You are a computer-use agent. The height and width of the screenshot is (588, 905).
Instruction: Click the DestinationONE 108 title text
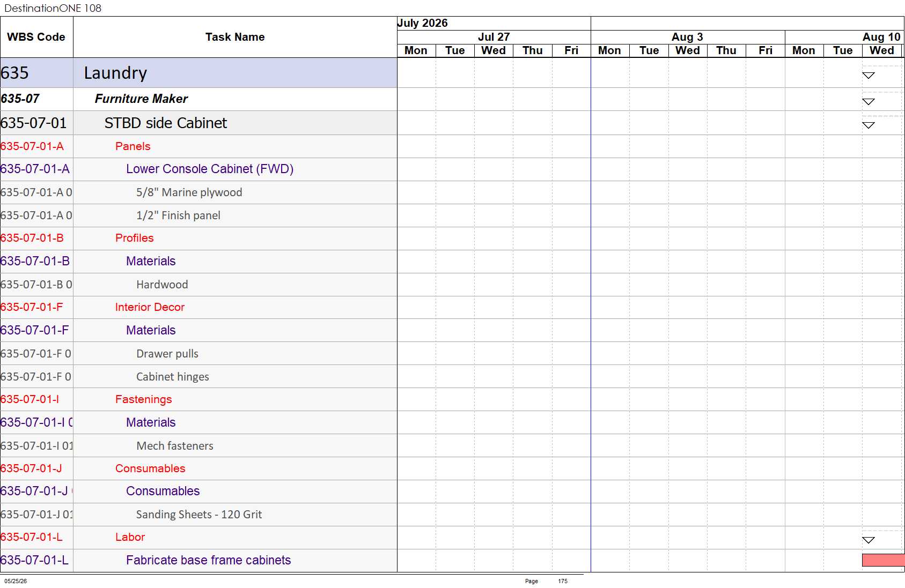click(x=53, y=8)
